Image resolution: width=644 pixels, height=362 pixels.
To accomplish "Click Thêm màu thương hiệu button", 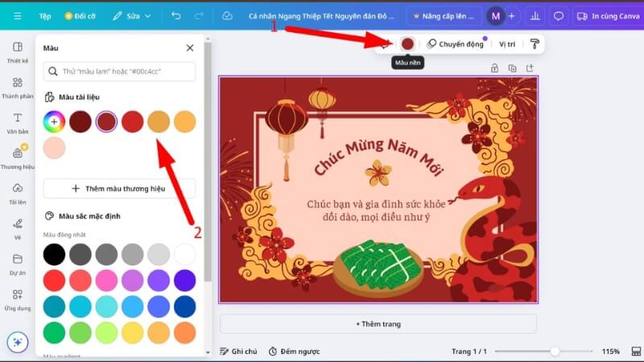I will coord(119,188).
